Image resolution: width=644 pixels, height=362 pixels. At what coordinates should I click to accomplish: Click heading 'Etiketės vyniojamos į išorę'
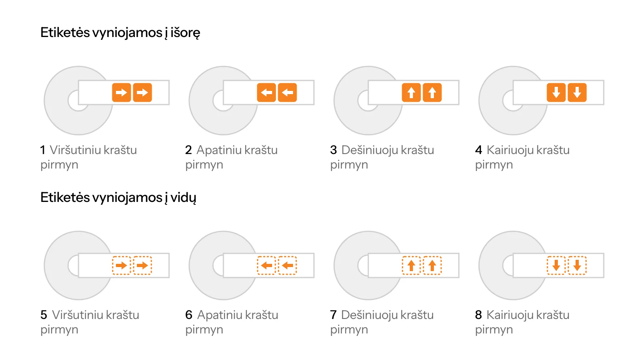[x=120, y=33]
